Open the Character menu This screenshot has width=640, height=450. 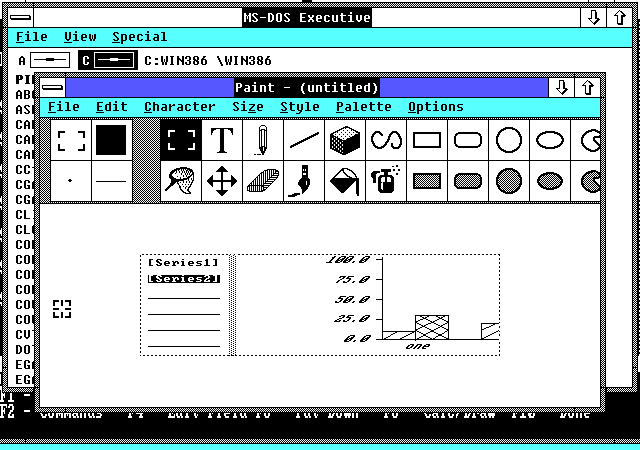click(x=180, y=107)
